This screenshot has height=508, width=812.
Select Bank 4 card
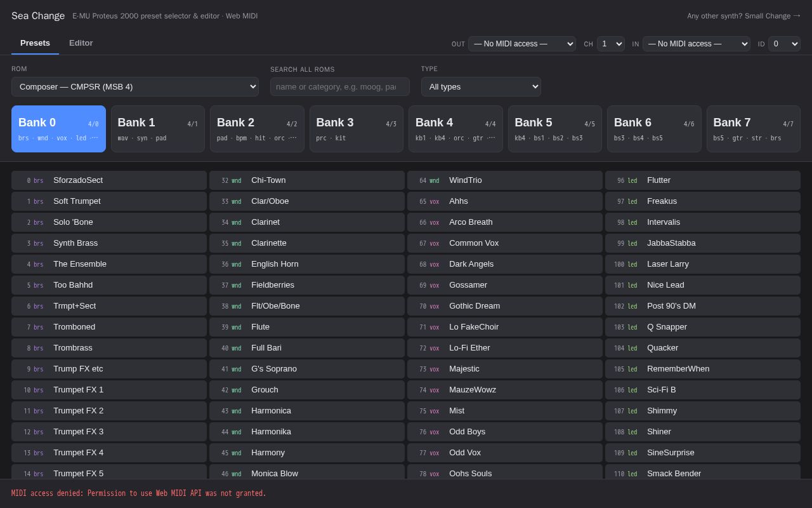[x=455, y=129]
